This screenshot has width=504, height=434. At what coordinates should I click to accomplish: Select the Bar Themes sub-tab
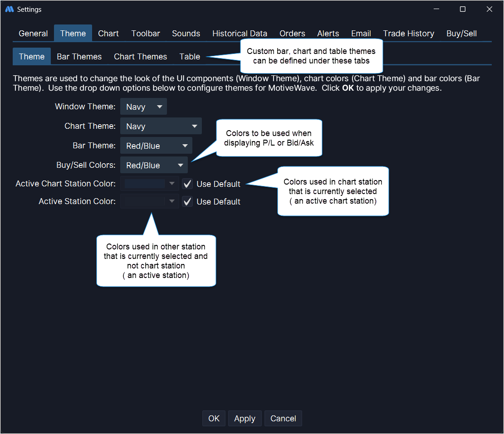(x=79, y=57)
